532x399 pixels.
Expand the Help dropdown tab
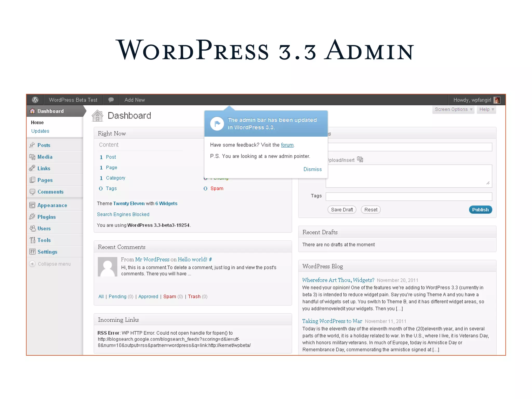point(487,109)
